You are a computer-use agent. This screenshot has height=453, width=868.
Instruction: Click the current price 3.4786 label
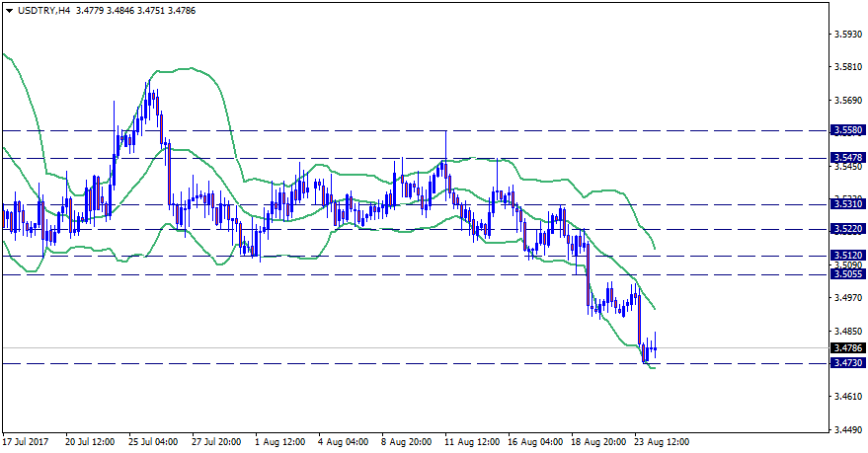(x=847, y=347)
